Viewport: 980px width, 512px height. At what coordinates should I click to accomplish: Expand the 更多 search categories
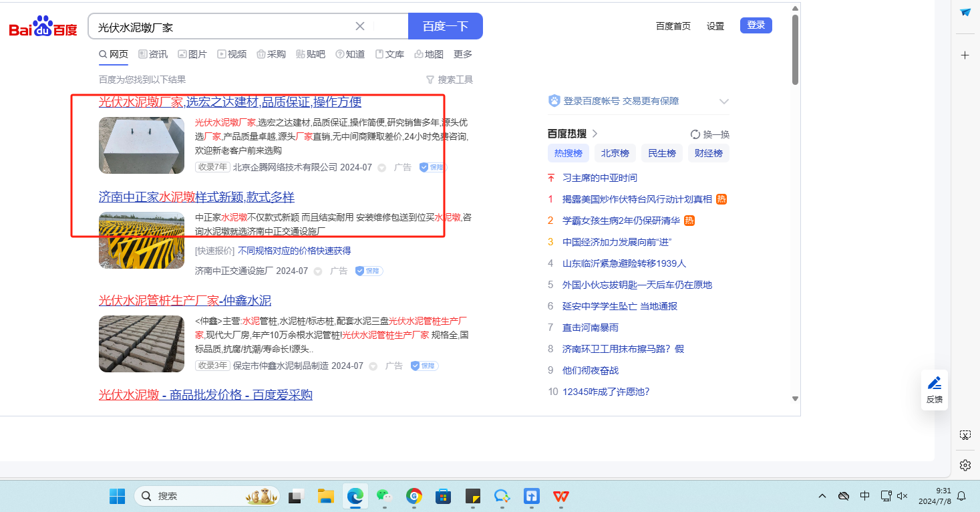(x=463, y=54)
